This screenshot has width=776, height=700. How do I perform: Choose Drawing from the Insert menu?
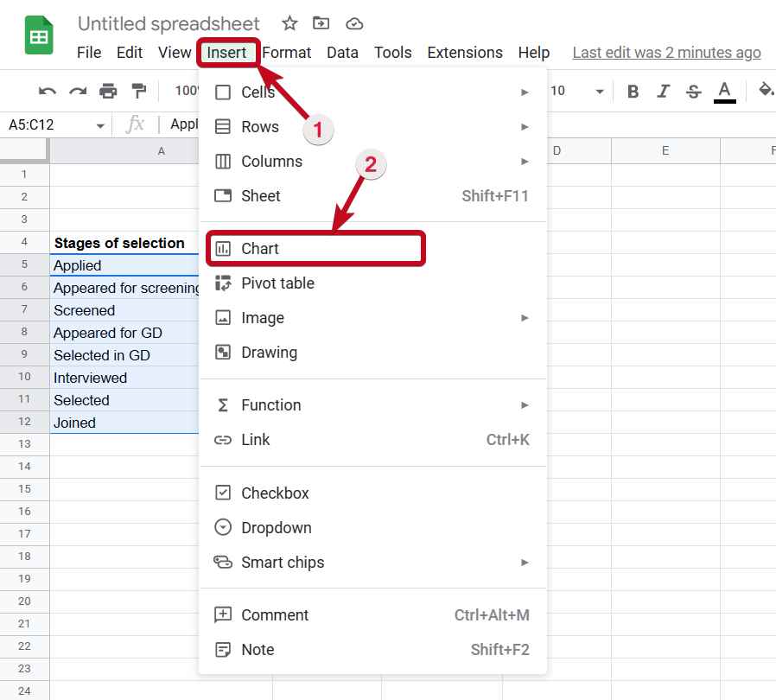click(x=372, y=353)
